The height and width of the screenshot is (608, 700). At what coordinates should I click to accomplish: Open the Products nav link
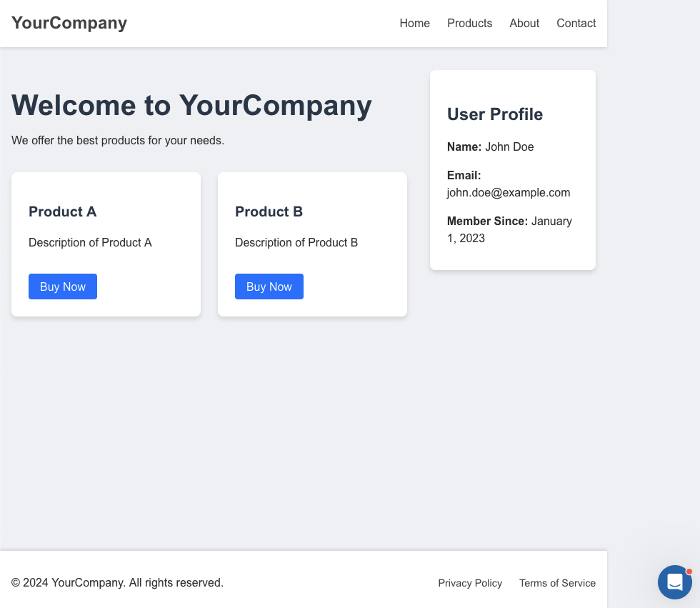(x=470, y=23)
